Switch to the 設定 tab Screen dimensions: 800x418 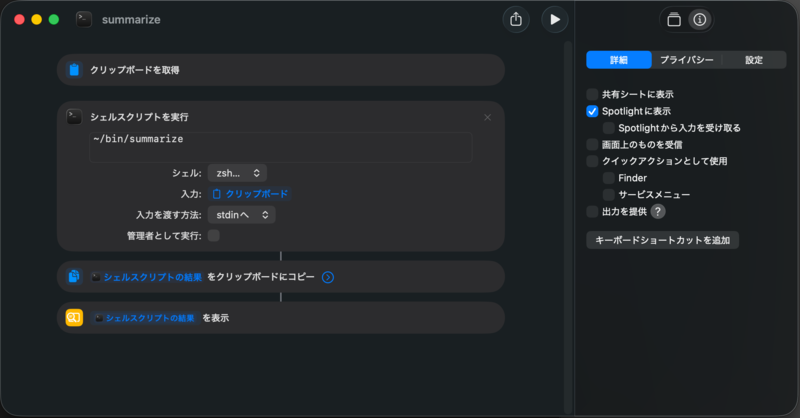[754, 60]
